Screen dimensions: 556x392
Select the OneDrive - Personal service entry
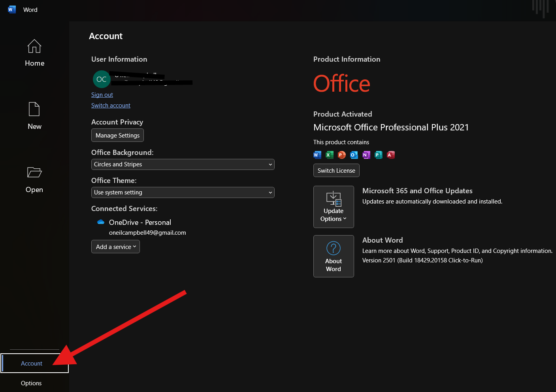pyautogui.click(x=140, y=222)
